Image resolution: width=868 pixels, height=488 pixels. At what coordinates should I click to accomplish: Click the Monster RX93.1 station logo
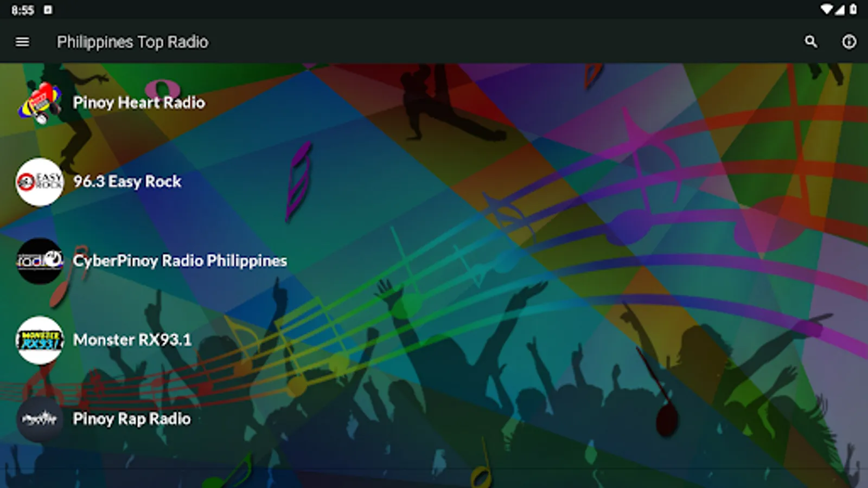(x=40, y=341)
